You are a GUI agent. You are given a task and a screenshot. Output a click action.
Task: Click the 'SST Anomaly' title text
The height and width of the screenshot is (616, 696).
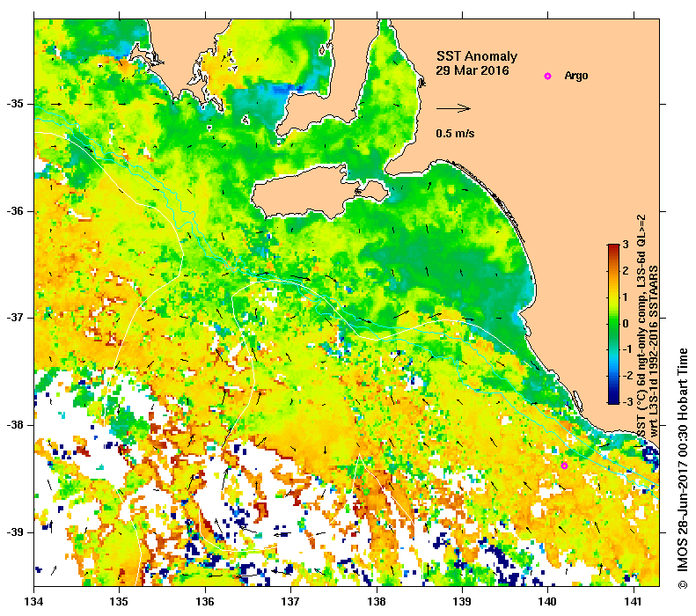(x=477, y=56)
